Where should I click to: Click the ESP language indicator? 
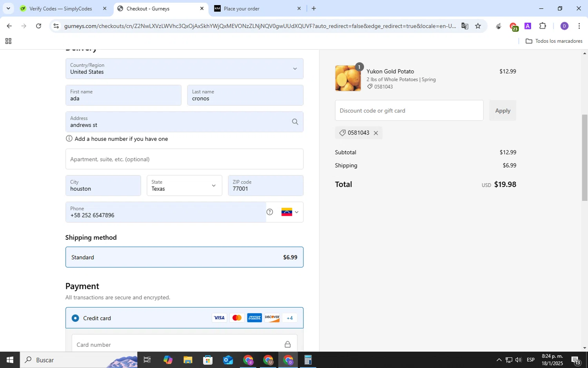[531, 360]
